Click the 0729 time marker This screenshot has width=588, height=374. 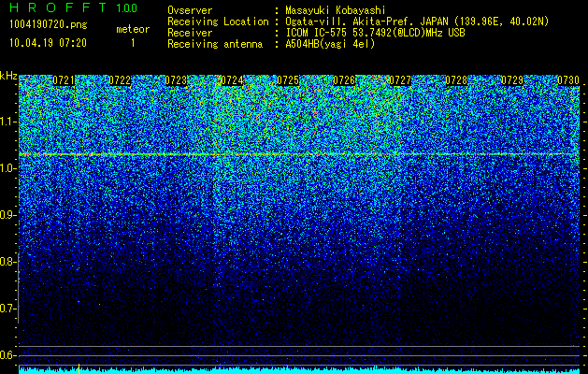512,80
